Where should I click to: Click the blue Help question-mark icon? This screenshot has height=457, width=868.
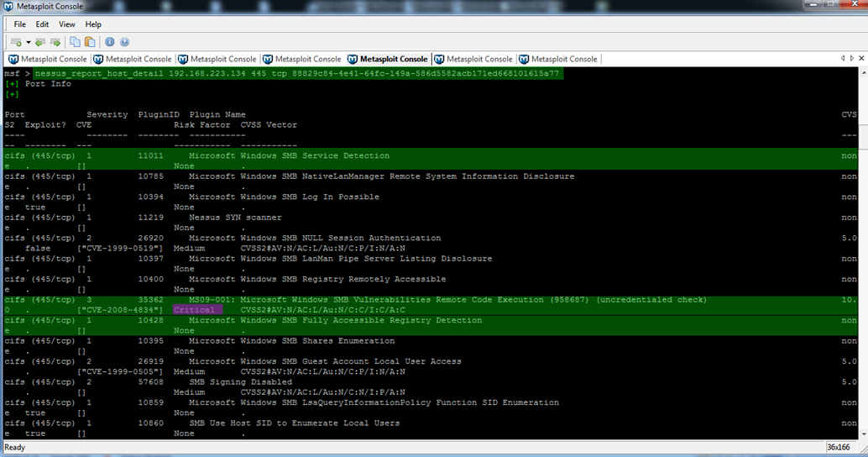click(x=124, y=42)
